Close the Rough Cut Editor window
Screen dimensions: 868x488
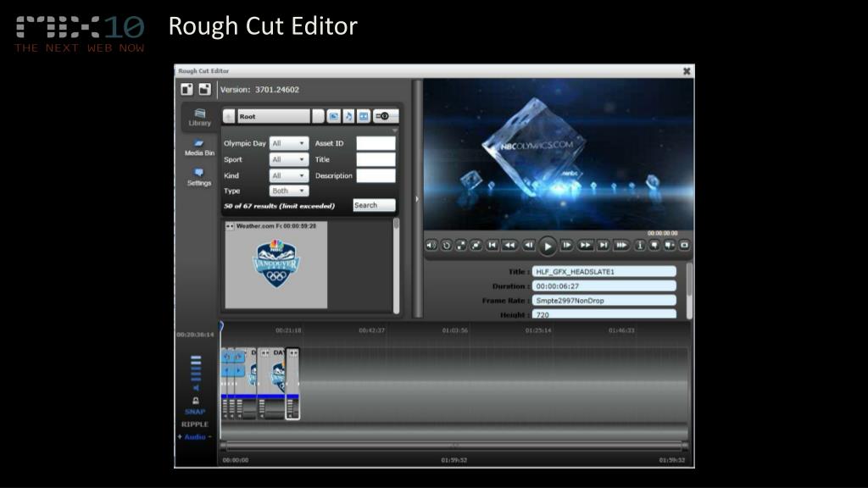coord(687,71)
